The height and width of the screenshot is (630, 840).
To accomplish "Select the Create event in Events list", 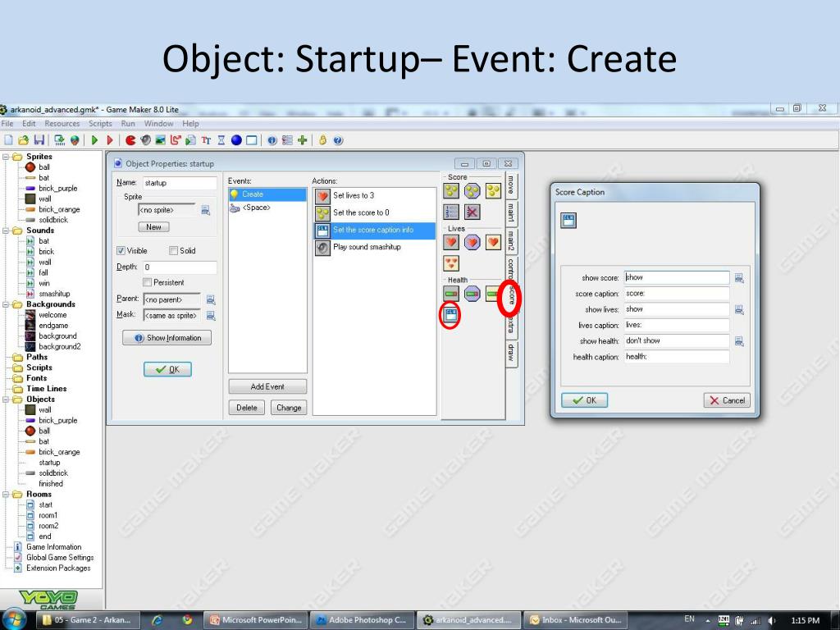I will point(268,194).
